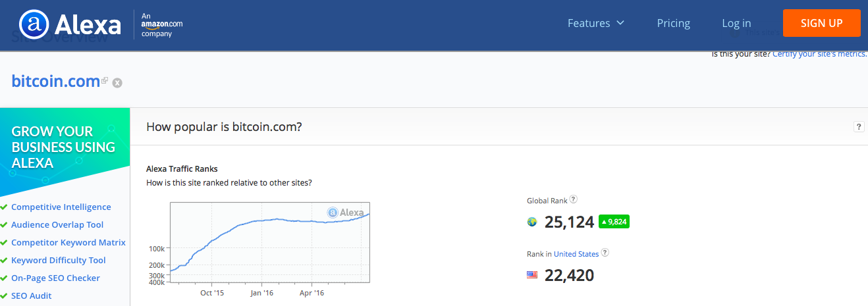Open the Keyword Difficulty Tool link

point(59,260)
